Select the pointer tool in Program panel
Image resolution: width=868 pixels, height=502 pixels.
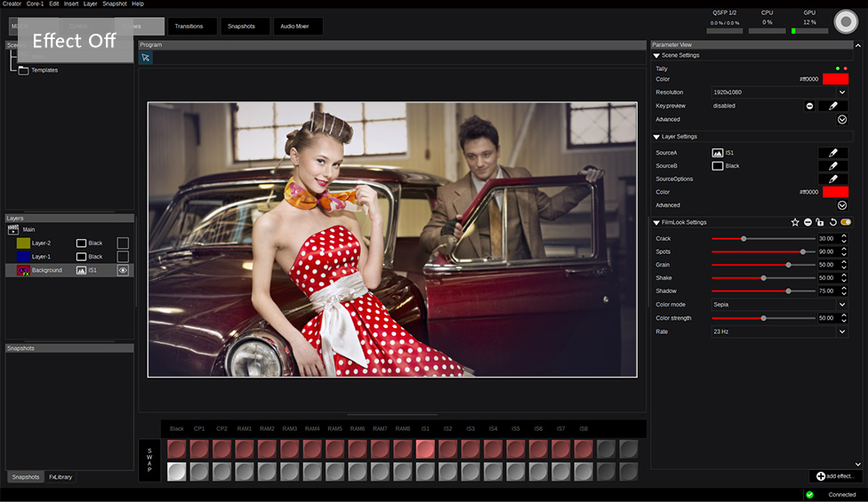click(146, 58)
